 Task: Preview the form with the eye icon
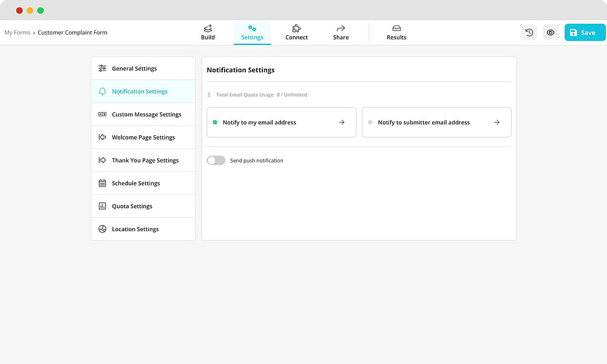pyautogui.click(x=550, y=33)
